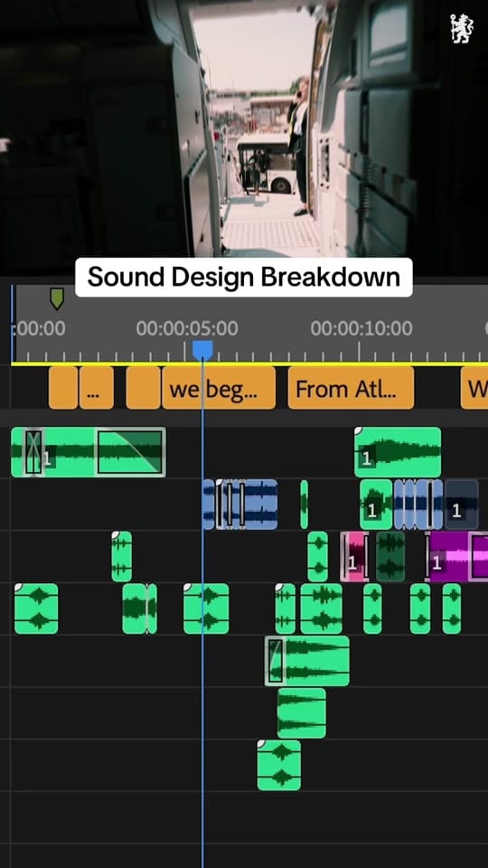
Task: Select the first blank orange caption clip
Action: point(63,388)
